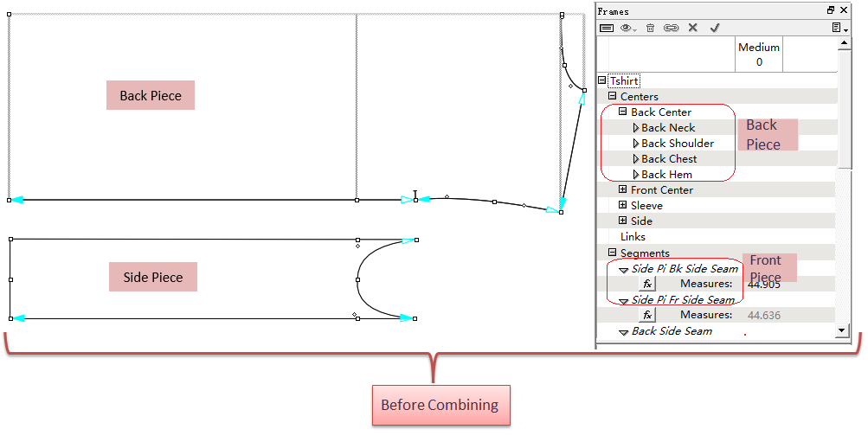Select the Links item in the tree
Screen dimensions: 868x442
click(x=633, y=236)
